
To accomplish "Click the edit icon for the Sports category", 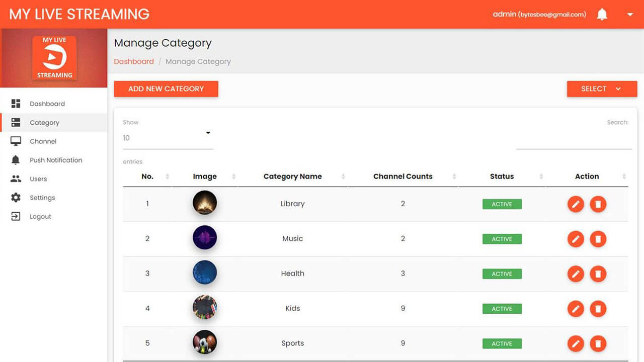I will pos(576,343).
